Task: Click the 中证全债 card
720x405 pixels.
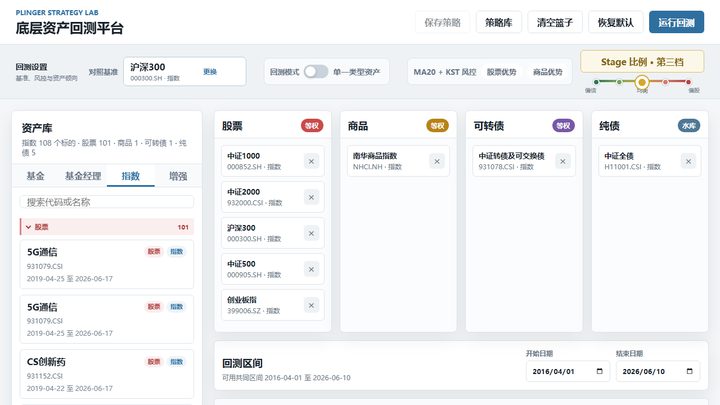Action: pyautogui.click(x=650, y=161)
